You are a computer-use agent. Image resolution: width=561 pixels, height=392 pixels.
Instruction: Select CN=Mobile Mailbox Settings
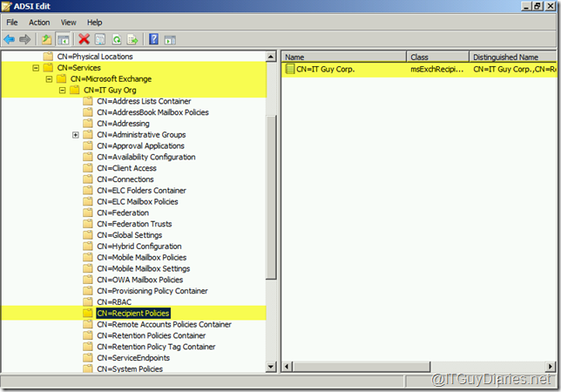tap(144, 268)
